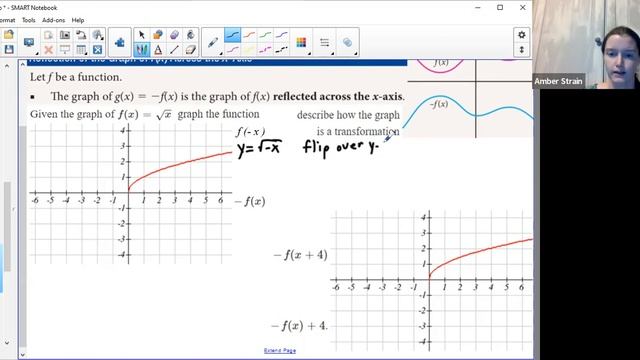This screenshot has height=360, width=640.
Task: Open the Help menu
Action: click(x=78, y=20)
